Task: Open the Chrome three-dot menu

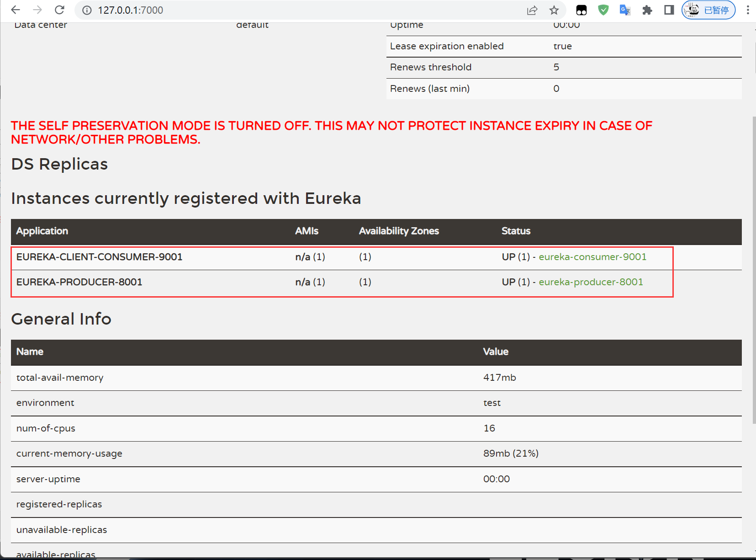Action: click(x=748, y=10)
